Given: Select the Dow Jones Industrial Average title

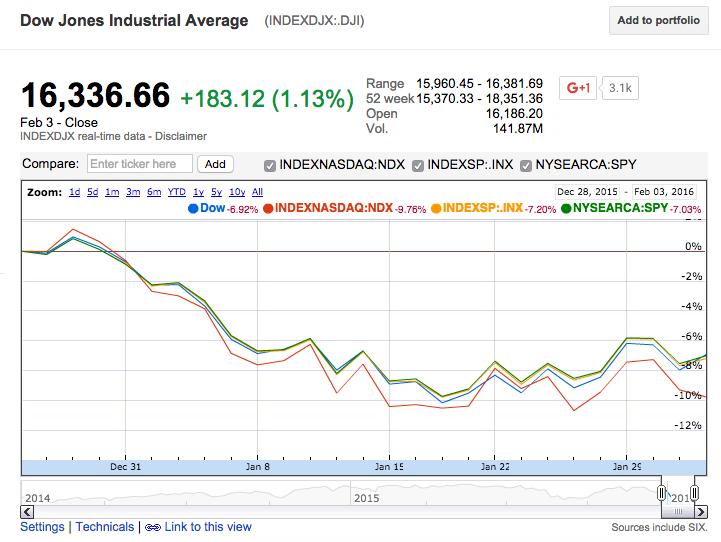Looking at the screenshot, I should (134, 21).
